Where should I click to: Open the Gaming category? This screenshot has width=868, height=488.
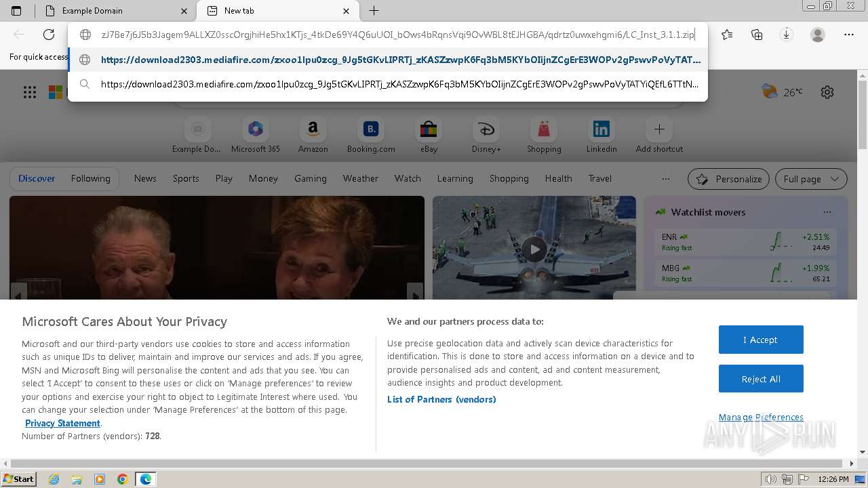click(x=311, y=178)
